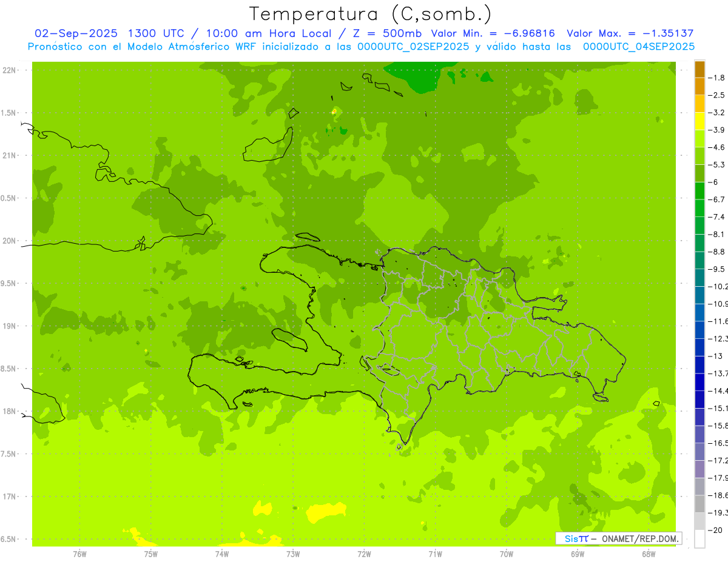Click the 'SisTT - ONAMET/REP.DOM.' credit label
Viewport: 728px width, 562px height.
click(x=619, y=538)
